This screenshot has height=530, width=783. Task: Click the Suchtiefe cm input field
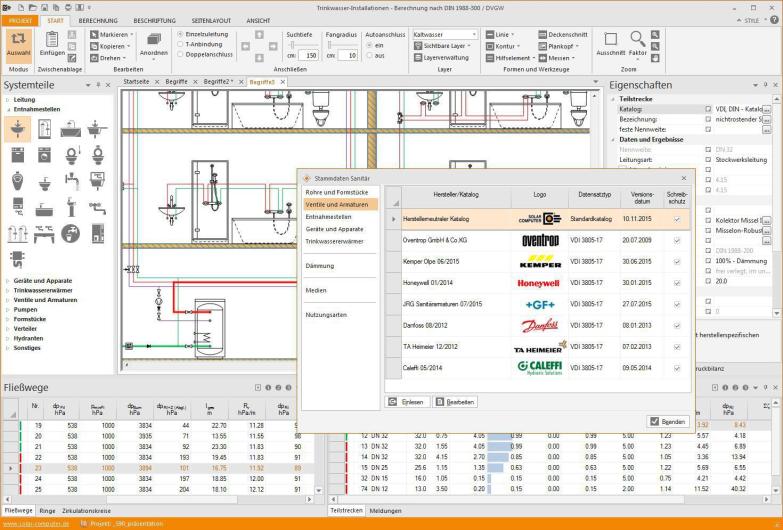tap(308, 55)
